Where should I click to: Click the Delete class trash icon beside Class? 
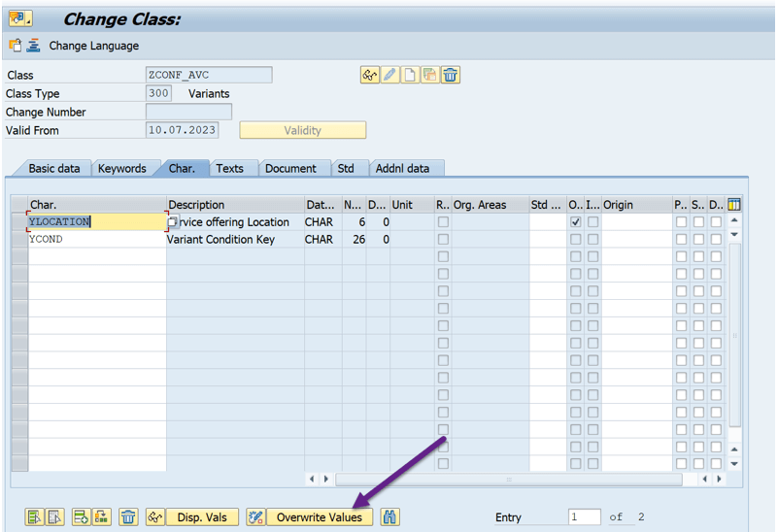click(450, 75)
